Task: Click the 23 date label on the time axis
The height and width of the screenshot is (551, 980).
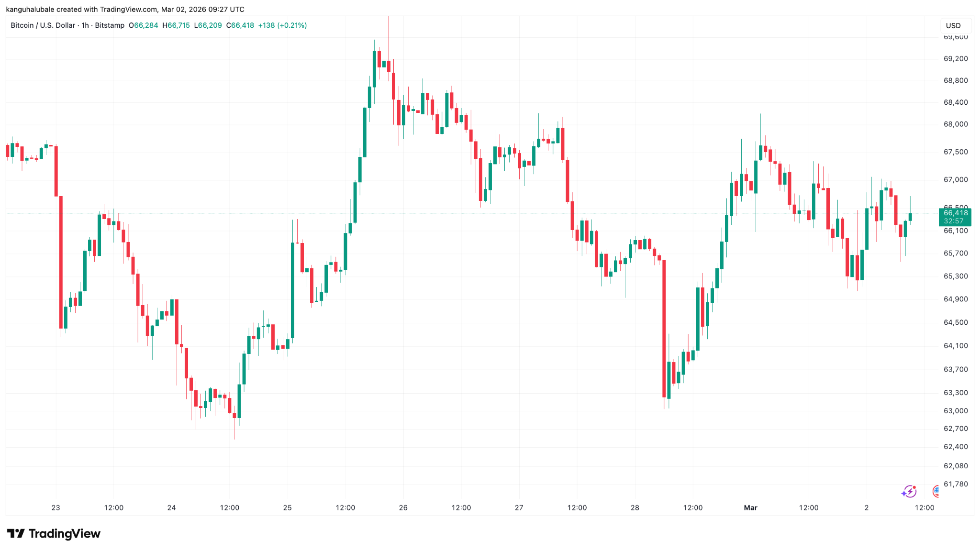Action: (x=56, y=507)
